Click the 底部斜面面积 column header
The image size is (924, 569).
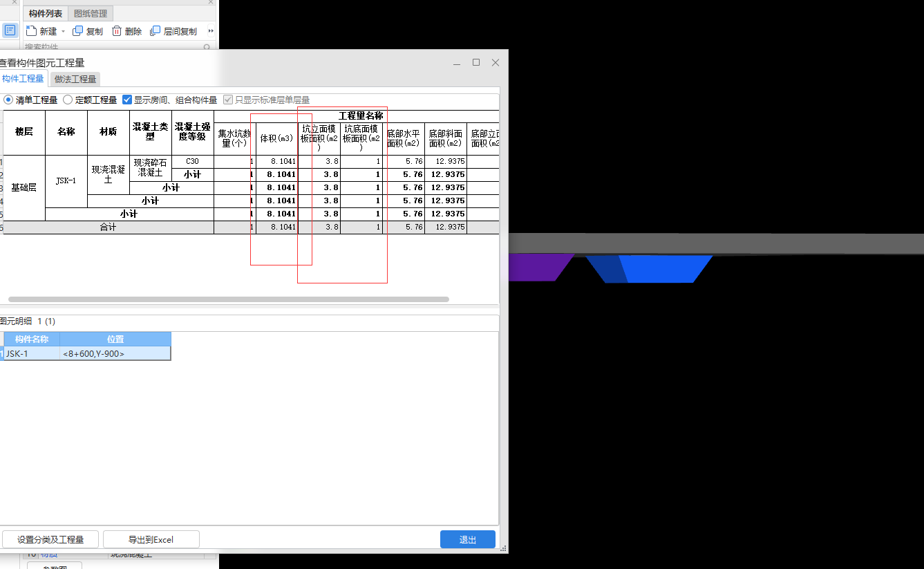(x=446, y=138)
